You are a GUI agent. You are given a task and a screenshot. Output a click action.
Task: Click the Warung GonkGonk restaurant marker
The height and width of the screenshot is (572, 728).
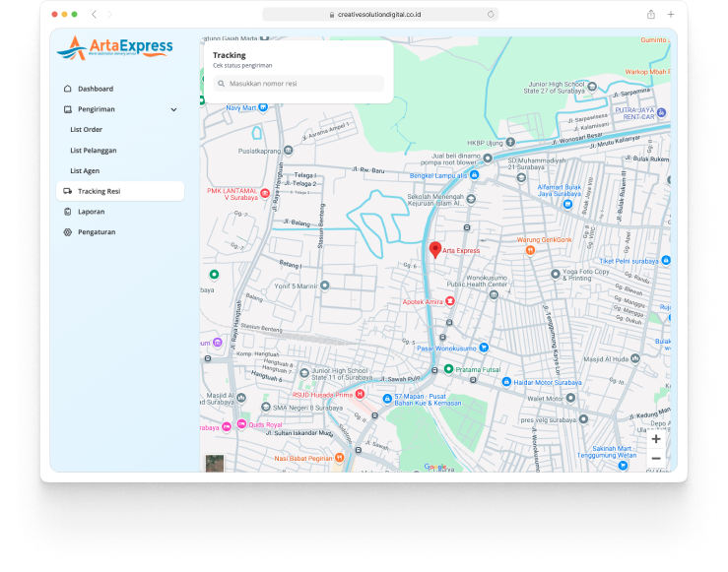530,250
